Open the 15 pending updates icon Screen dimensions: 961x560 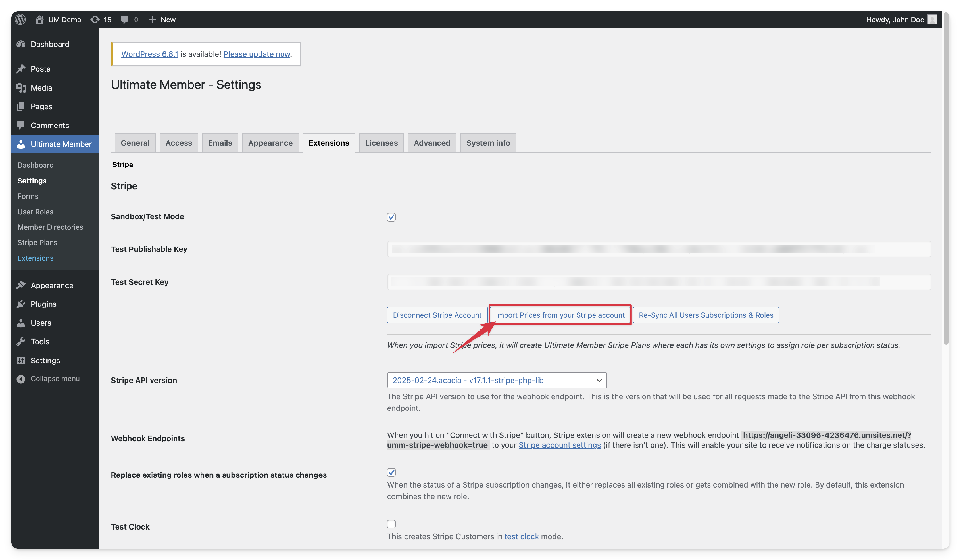point(94,20)
